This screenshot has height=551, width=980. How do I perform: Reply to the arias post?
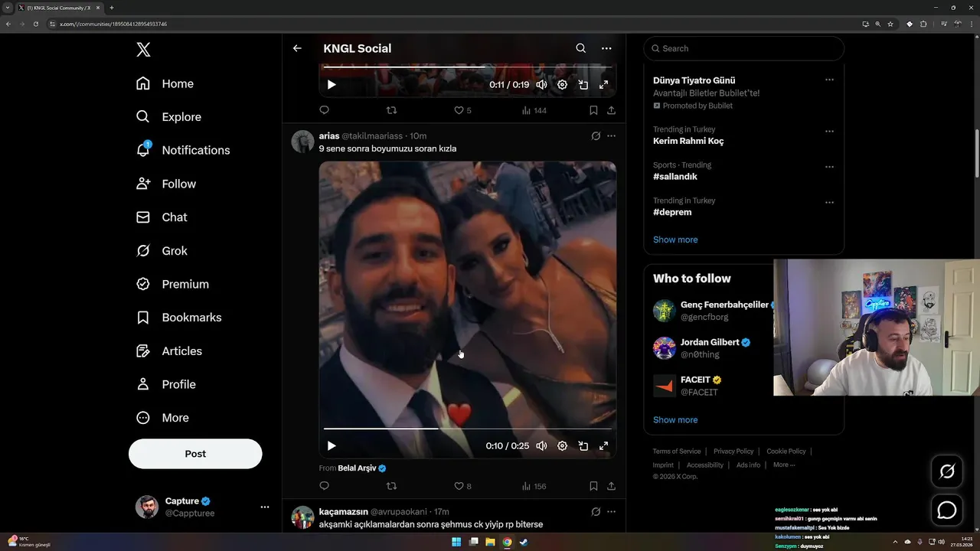[324, 486]
